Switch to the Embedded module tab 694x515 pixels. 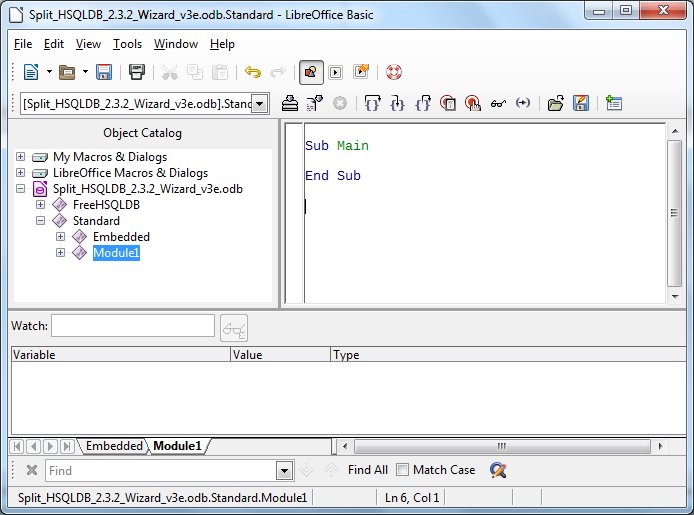pos(114,446)
